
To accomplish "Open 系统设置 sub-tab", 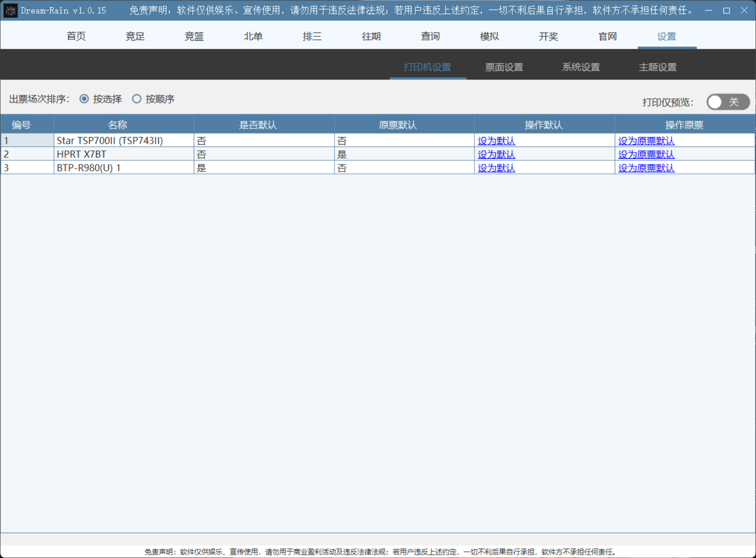I will [x=581, y=67].
